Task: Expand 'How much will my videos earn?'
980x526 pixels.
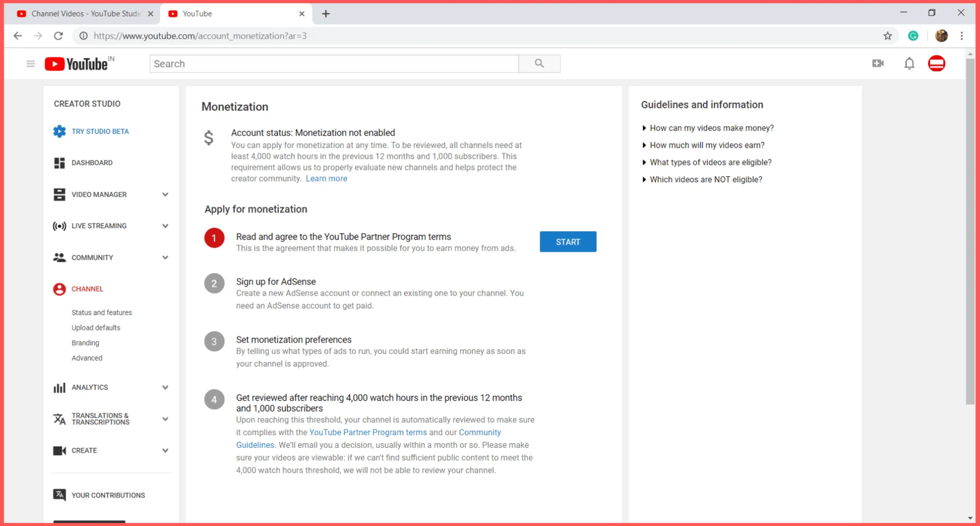Action: [703, 145]
